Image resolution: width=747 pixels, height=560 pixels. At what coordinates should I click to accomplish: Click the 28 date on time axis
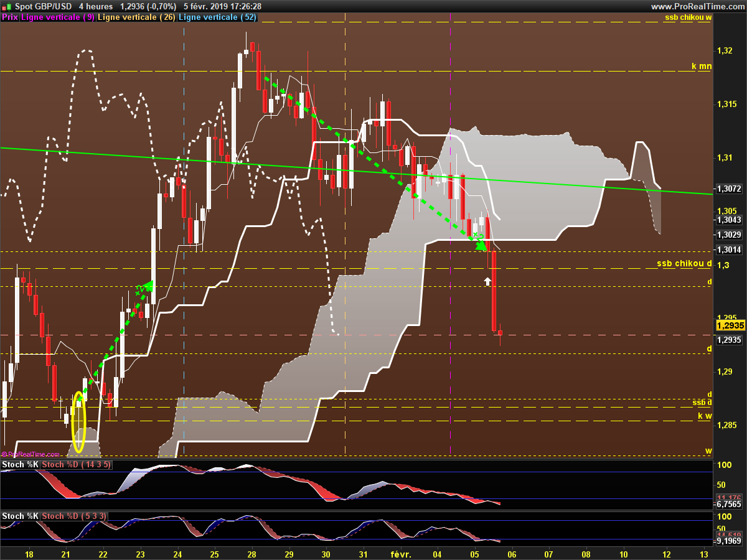point(252,554)
